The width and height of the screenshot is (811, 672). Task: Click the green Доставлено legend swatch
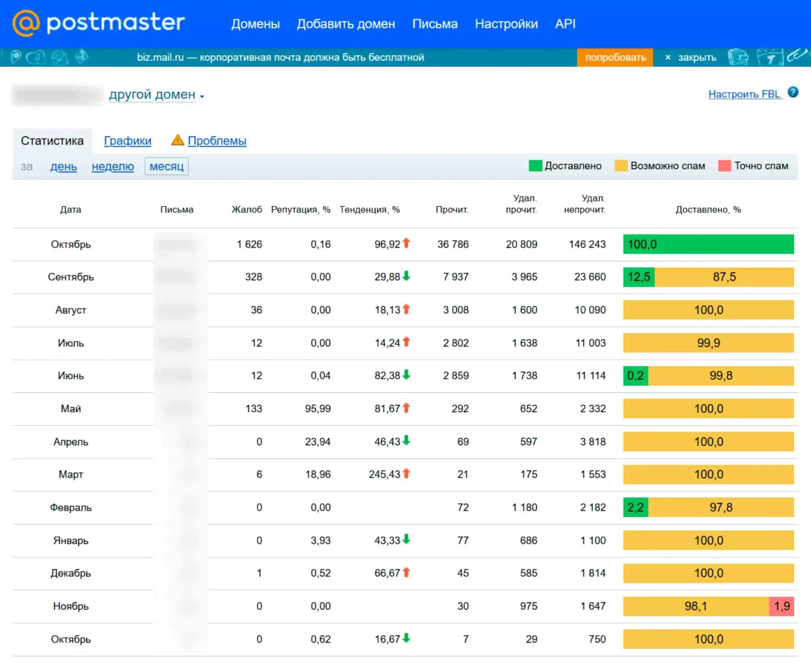[535, 166]
